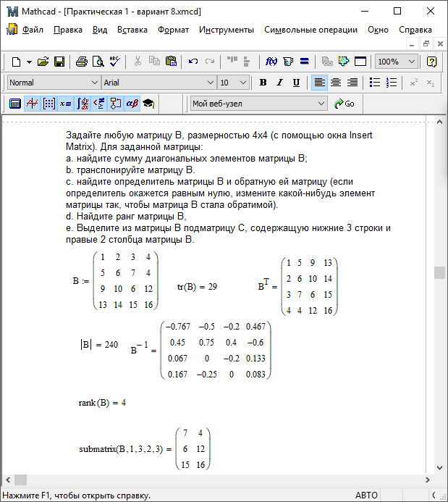
Task: Click the rank(B) = 4 expression
Action: [102, 403]
